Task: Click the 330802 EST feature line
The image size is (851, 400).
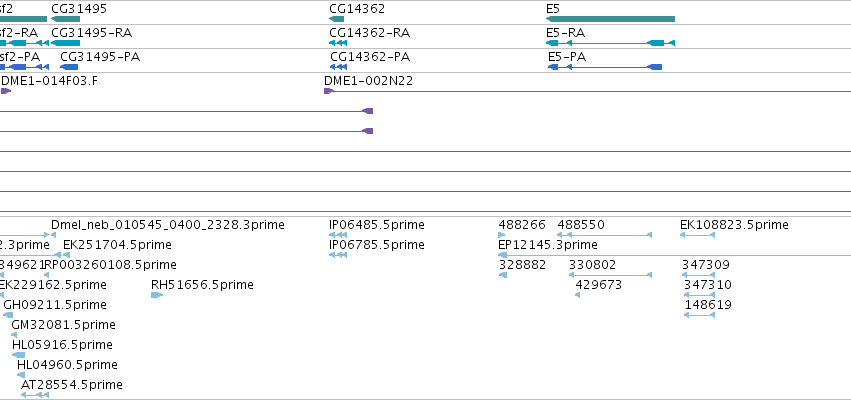Action: pyautogui.click(x=610, y=275)
